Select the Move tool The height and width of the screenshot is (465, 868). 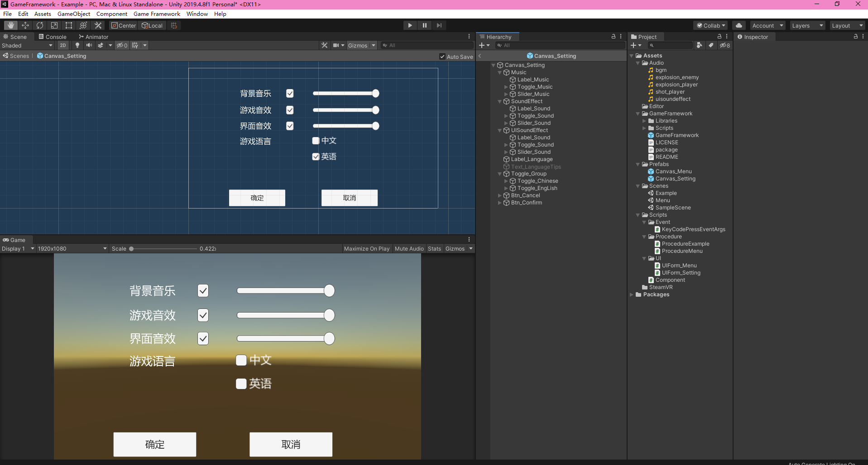pyautogui.click(x=25, y=25)
